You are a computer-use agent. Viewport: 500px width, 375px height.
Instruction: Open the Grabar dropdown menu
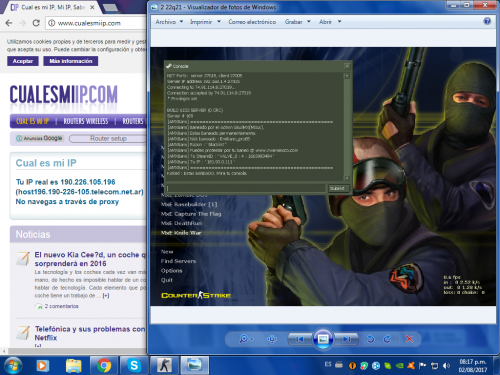[297, 22]
